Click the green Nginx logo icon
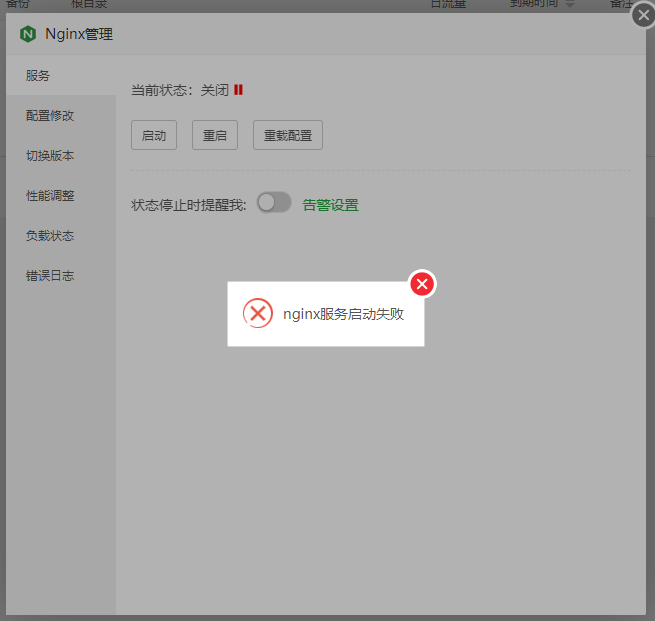 (x=28, y=34)
